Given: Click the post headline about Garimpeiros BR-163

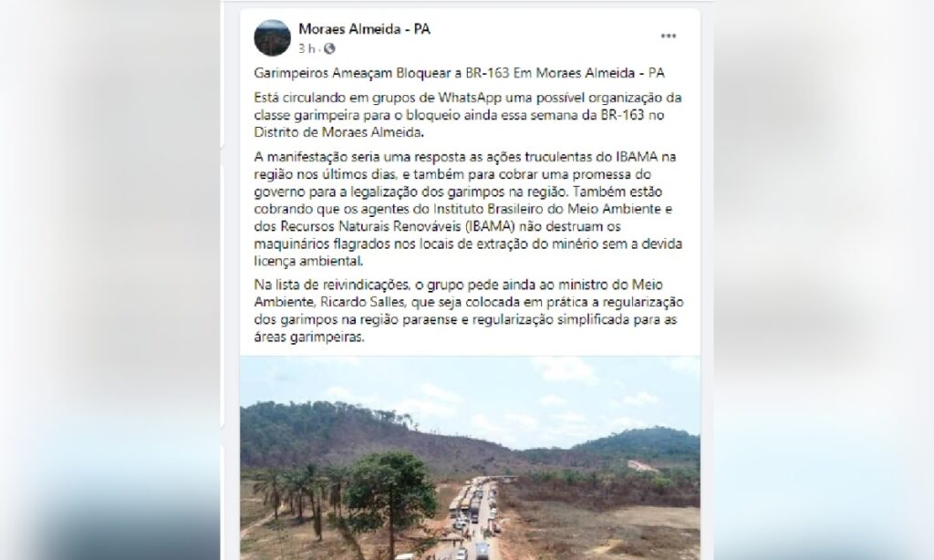Looking at the screenshot, I should click(460, 73).
